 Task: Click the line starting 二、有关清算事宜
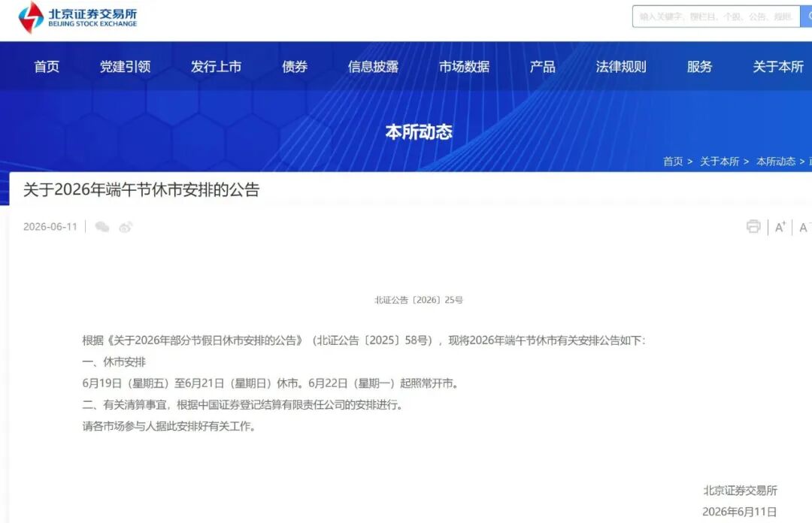[x=242, y=405]
